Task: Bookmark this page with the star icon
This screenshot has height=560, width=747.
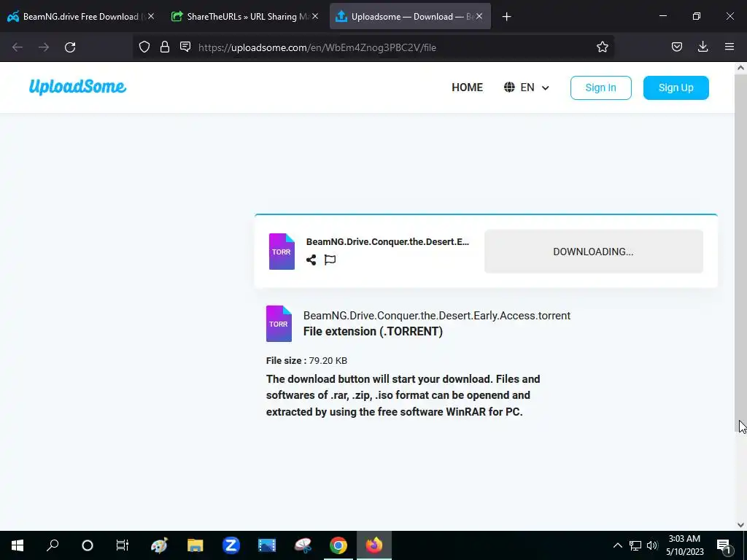Action: point(602,47)
